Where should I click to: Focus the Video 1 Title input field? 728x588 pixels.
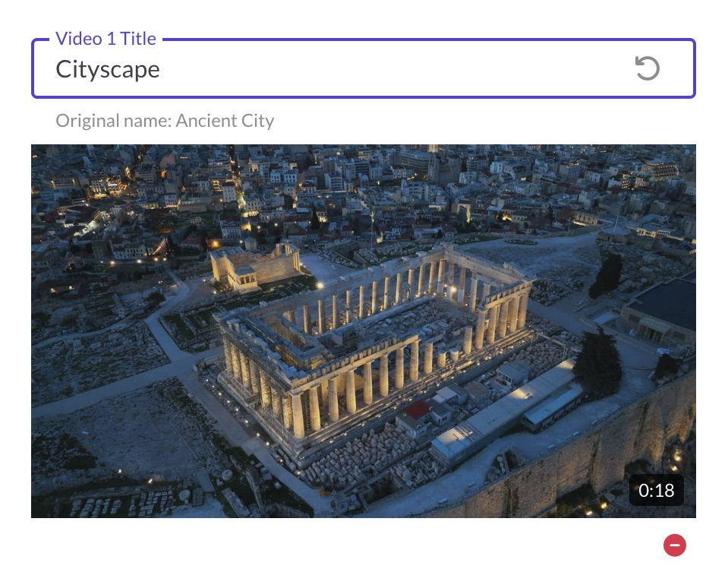[364, 68]
